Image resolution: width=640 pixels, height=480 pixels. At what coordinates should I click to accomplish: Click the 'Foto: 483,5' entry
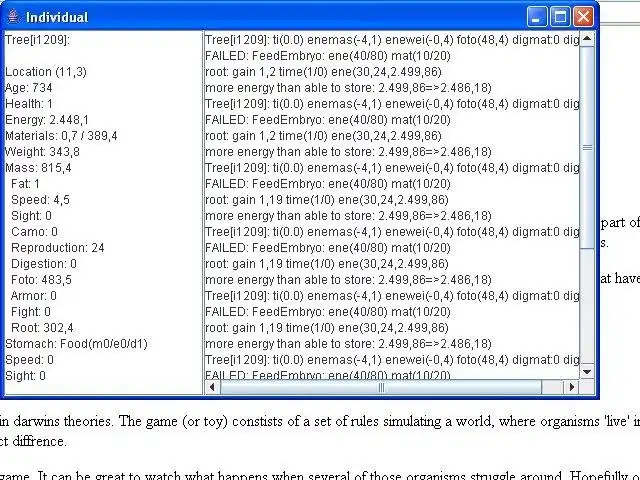click(41, 280)
